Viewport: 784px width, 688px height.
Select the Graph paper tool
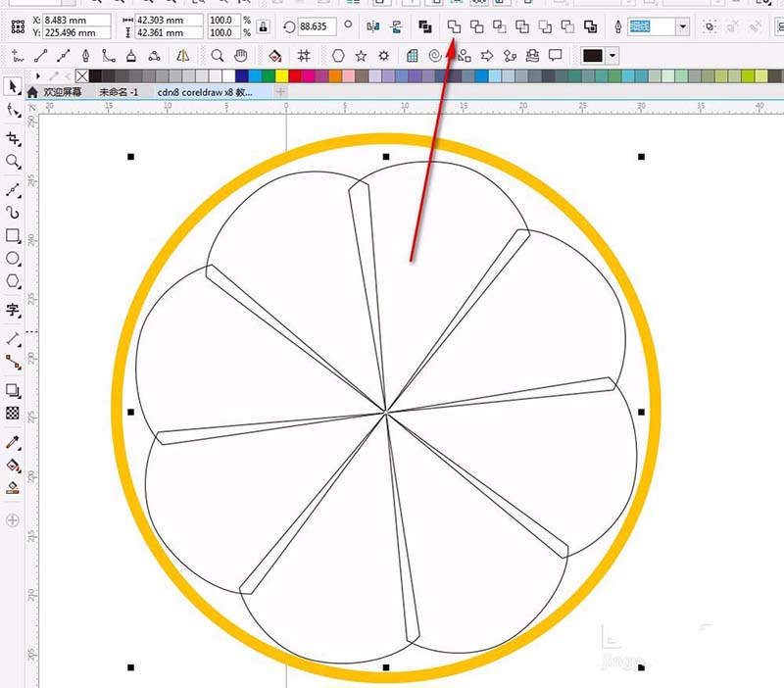click(412, 56)
